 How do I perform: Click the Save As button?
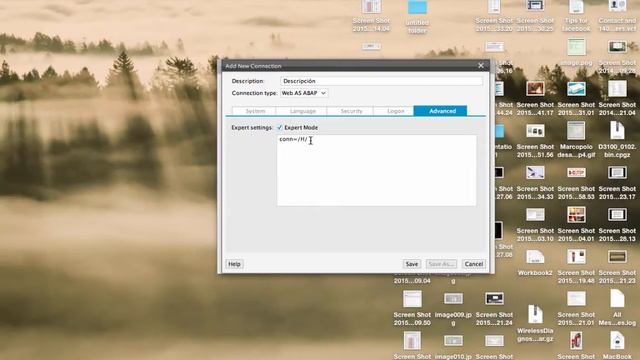click(x=441, y=264)
